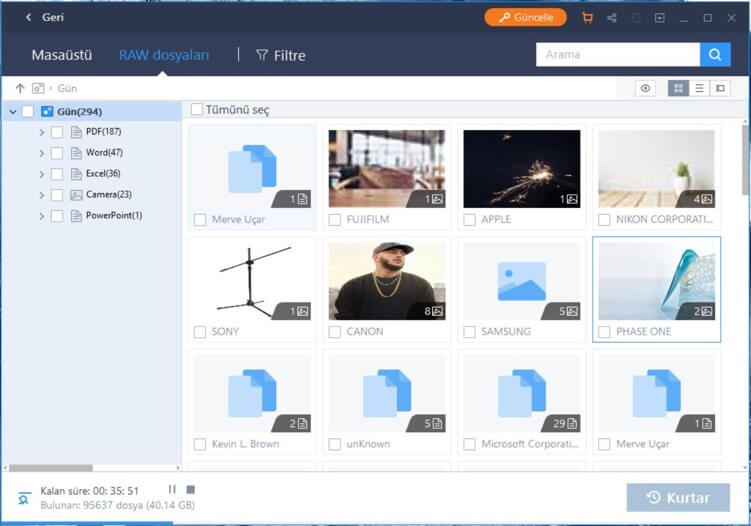Expand the Word(47) tree node
Viewport: 751px width, 526px height.
pos(41,153)
